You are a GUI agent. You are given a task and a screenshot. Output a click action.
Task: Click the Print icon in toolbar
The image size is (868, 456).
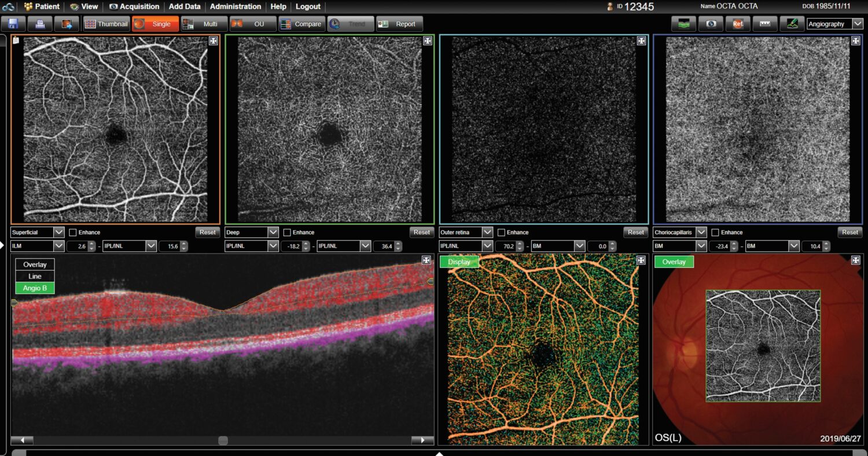[40, 24]
